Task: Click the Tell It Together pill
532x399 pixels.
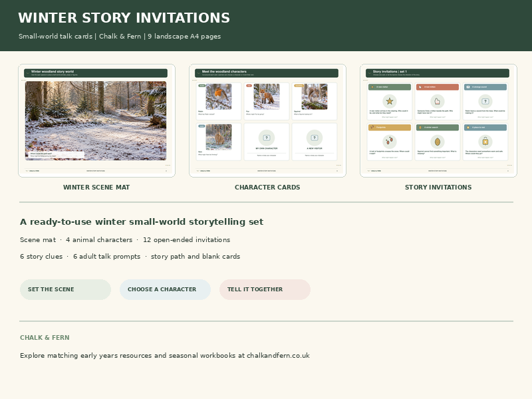Action: click(x=265, y=289)
